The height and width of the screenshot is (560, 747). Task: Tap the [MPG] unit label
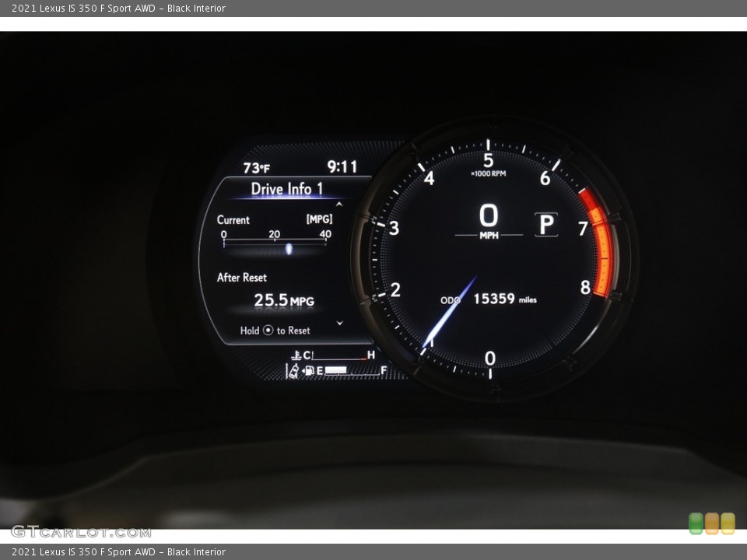click(x=319, y=219)
